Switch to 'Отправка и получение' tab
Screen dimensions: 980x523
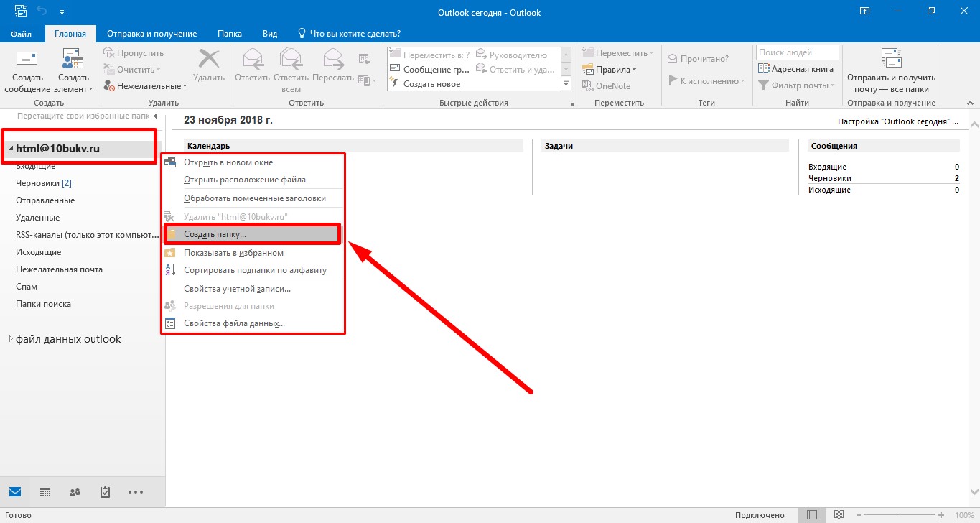pyautogui.click(x=151, y=34)
